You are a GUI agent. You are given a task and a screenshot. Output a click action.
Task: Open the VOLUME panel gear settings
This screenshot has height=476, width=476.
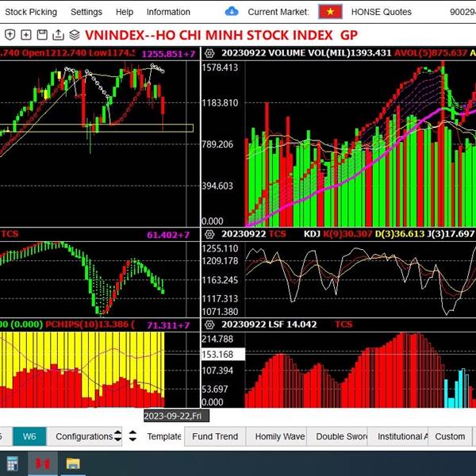point(209,53)
